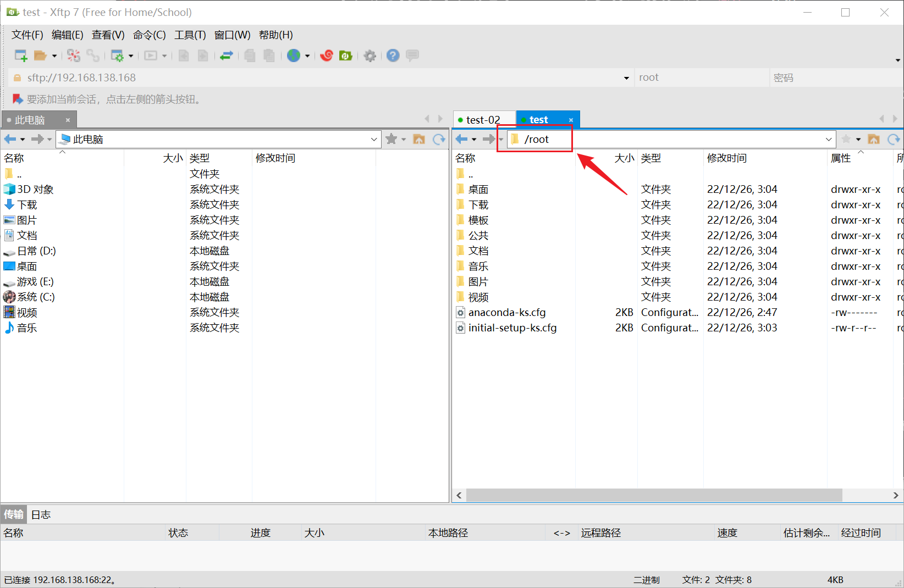
Task: Click the root username field
Action: click(x=701, y=77)
